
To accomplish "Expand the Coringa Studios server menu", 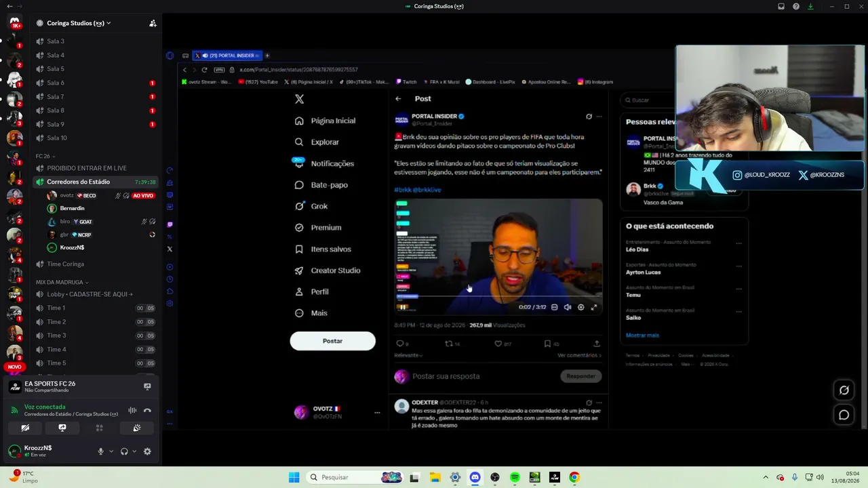I will (79, 23).
